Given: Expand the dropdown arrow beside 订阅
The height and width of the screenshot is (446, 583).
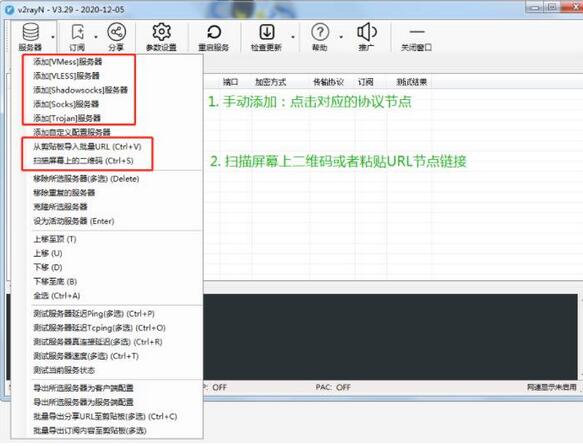Looking at the screenshot, I should click(x=96, y=37).
